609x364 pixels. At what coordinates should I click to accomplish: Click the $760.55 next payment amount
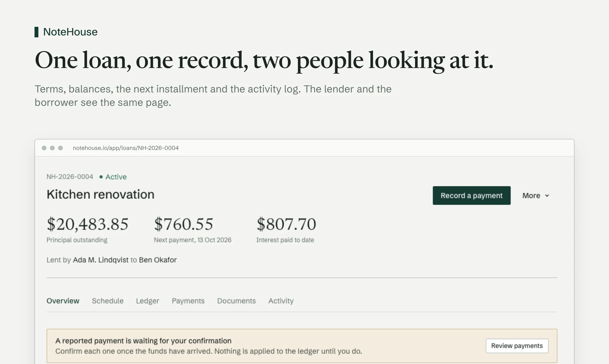tap(183, 224)
